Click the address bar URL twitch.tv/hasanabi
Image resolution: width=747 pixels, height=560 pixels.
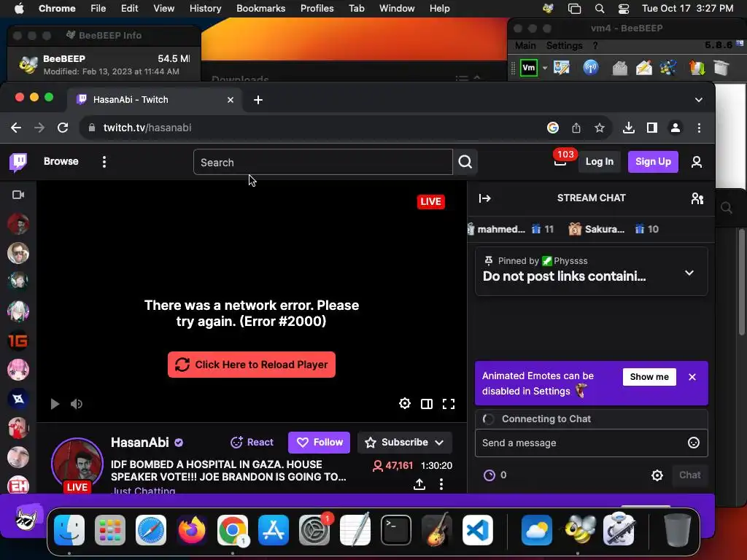(147, 128)
